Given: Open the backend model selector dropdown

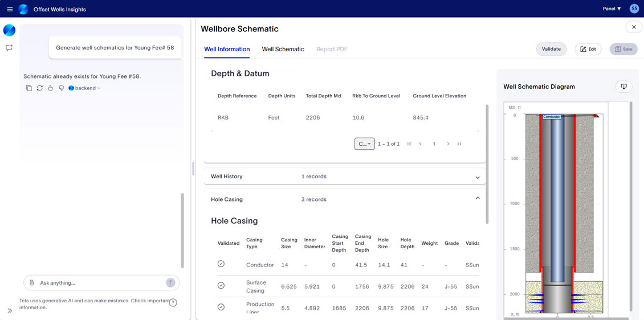Looking at the screenshot, I should [84, 88].
